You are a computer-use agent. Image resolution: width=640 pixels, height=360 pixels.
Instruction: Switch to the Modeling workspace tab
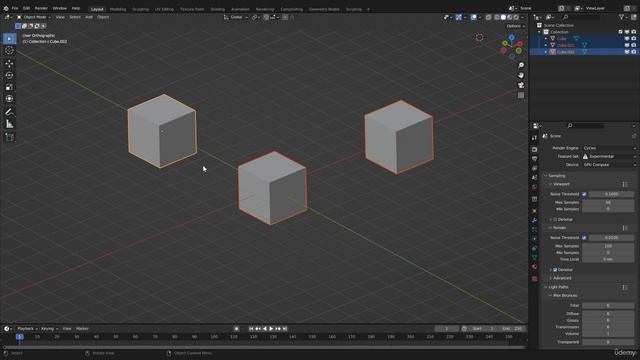[118, 9]
